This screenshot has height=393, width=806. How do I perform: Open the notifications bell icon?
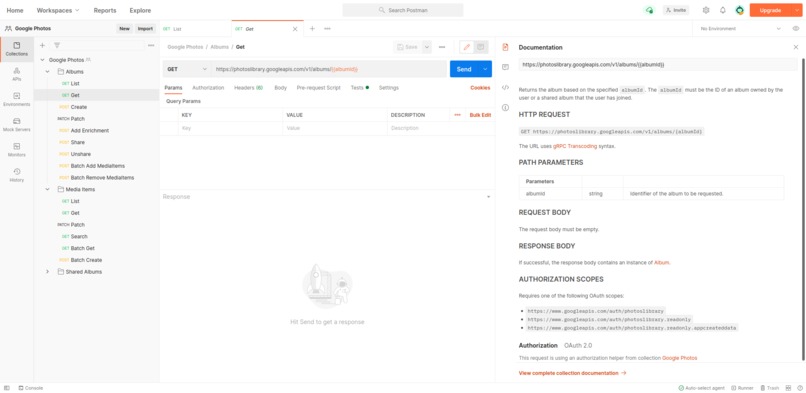click(723, 10)
